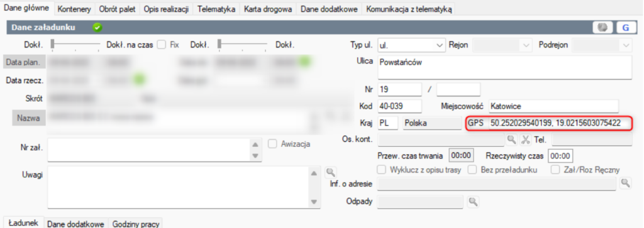
Task: Click the globe map button in header
Action: pyautogui.click(x=603, y=28)
